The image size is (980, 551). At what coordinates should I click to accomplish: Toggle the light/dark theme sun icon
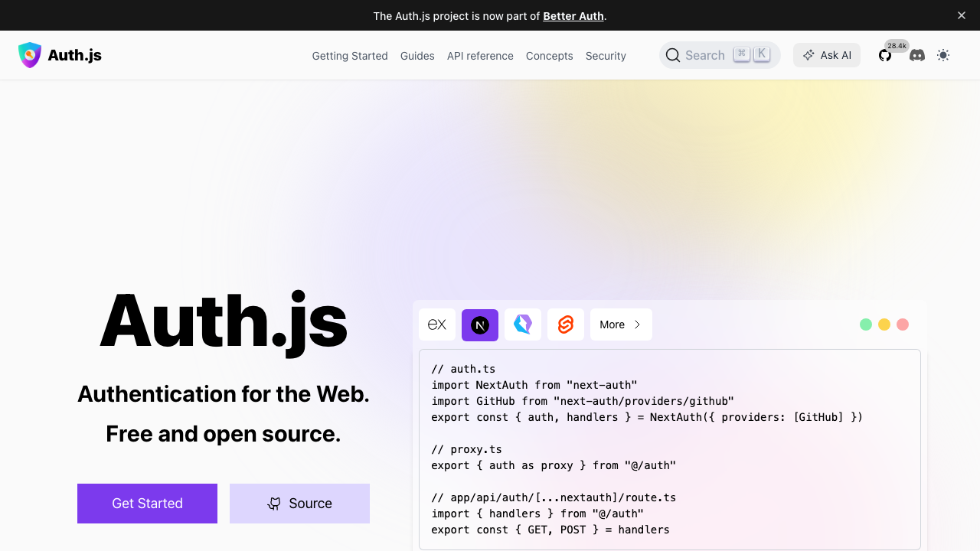coord(943,55)
